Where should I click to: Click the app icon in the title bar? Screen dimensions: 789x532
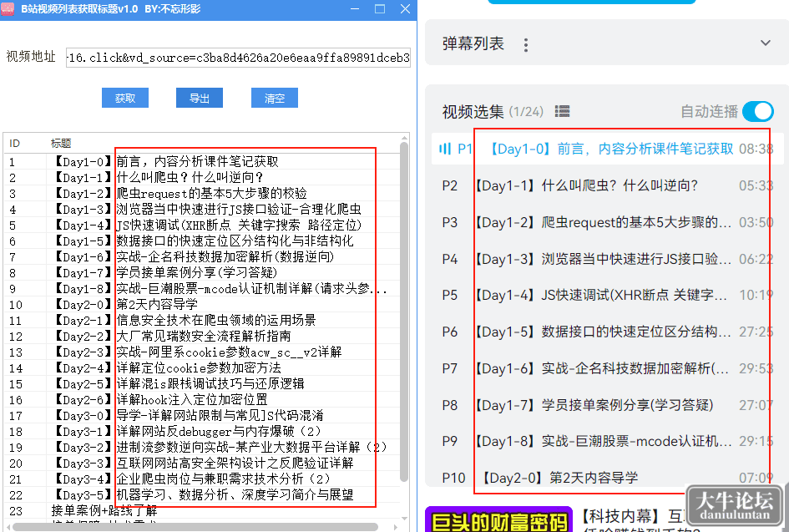pyautogui.click(x=8, y=8)
